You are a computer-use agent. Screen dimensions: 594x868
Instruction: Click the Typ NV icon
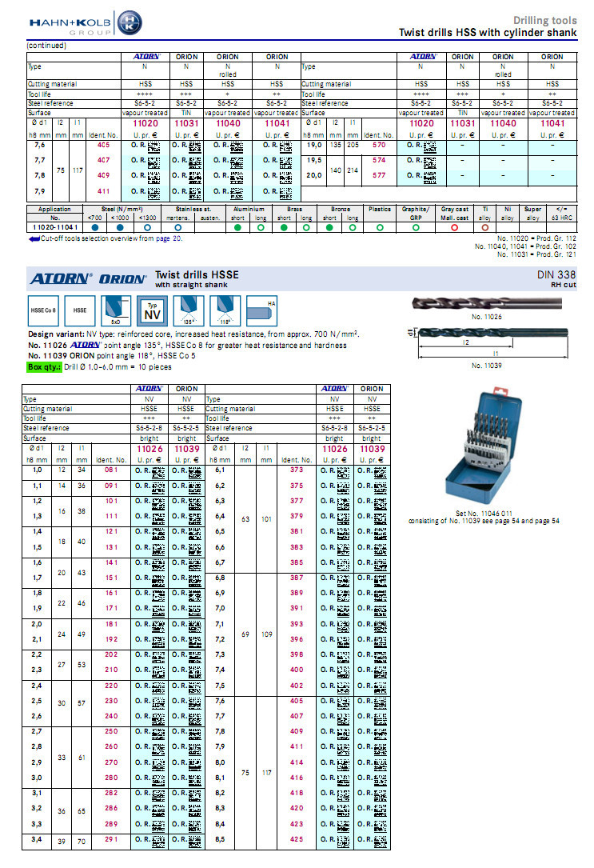pyautogui.click(x=152, y=310)
